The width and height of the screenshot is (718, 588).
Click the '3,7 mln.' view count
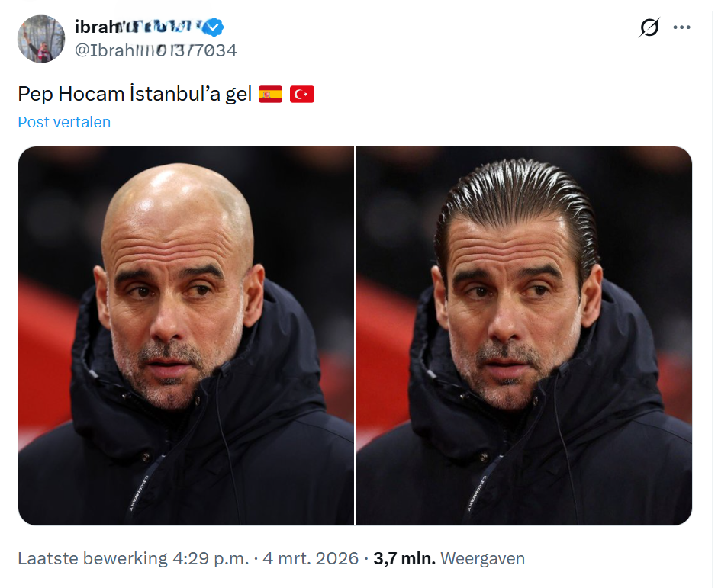tap(404, 559)
